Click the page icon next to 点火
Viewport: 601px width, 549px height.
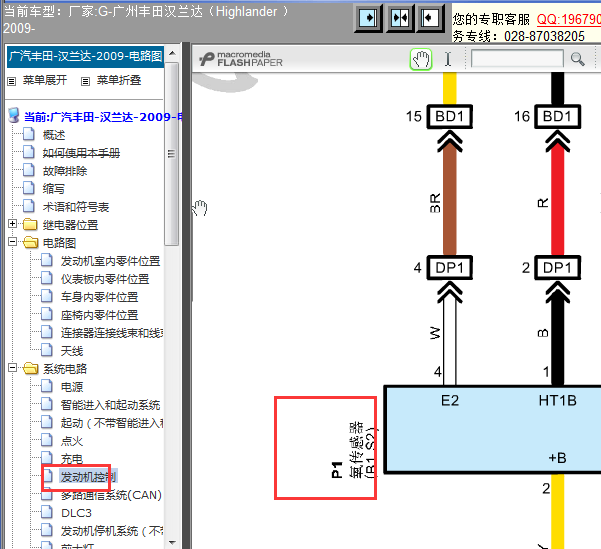coord(47,441)
